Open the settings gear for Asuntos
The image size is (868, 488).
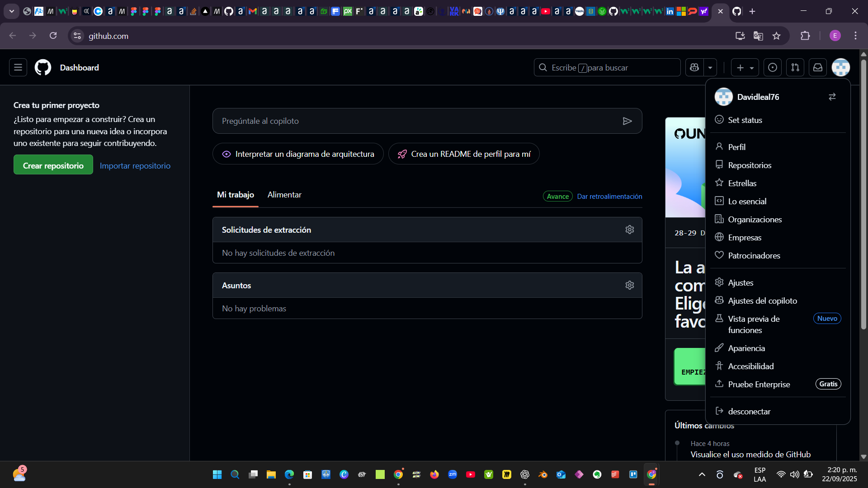(x=630, y=285)
